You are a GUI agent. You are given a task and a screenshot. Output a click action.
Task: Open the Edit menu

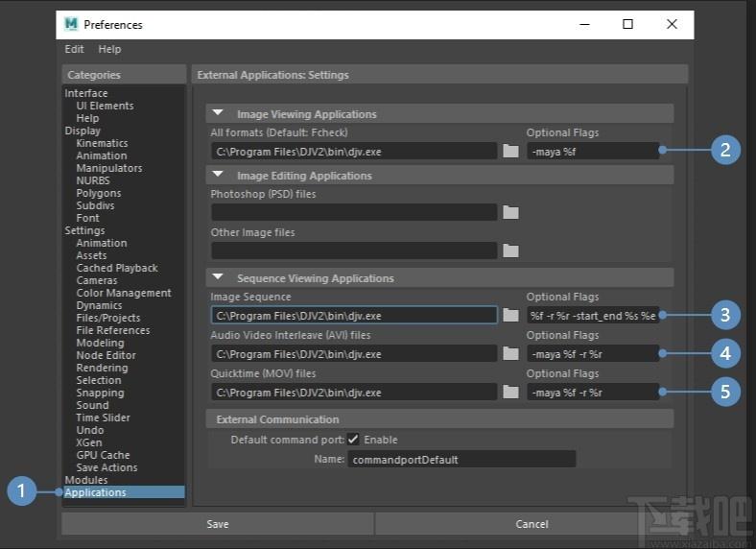point(74,49)
